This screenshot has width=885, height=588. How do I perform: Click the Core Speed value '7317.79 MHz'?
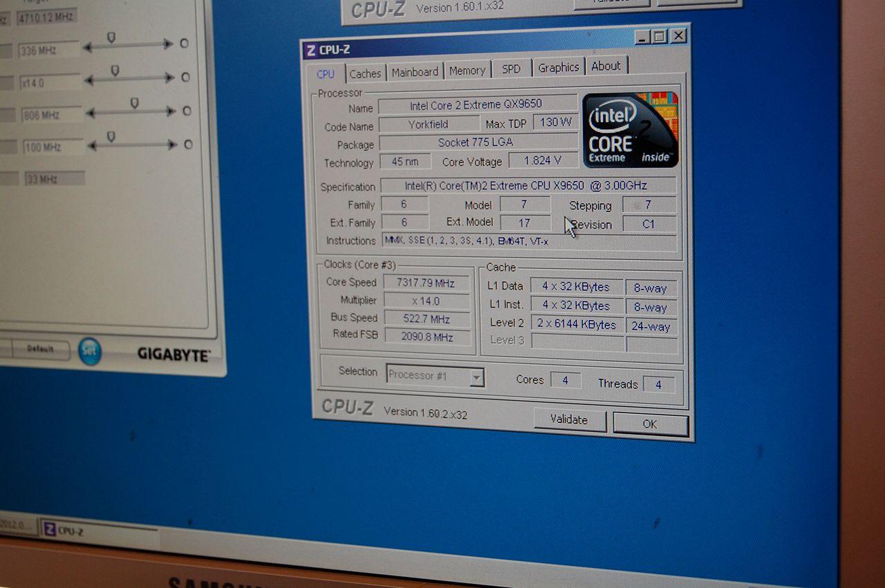[x=427, y=283]
